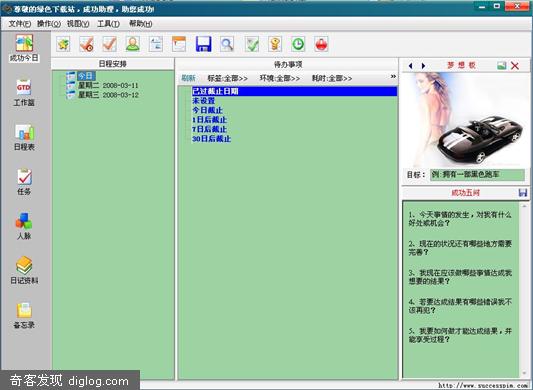Click question 2 text about 现在的状况

(x=460, y=248)
